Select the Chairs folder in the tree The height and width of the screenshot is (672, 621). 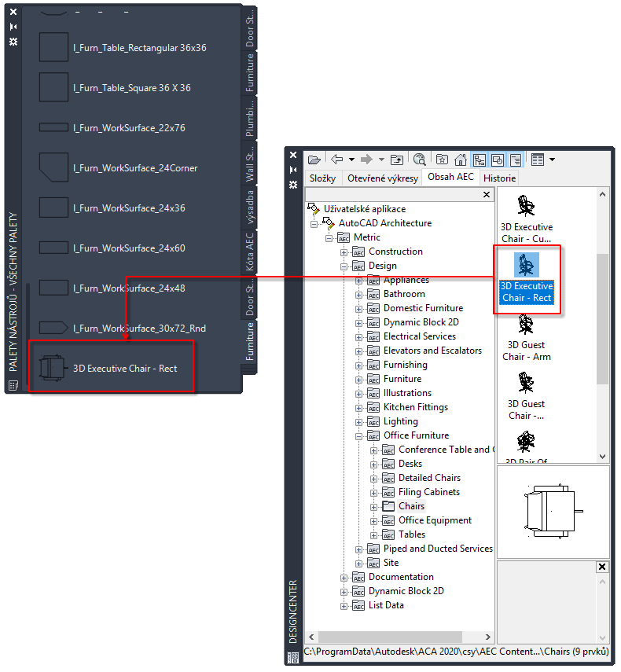(x=411, y=506)
